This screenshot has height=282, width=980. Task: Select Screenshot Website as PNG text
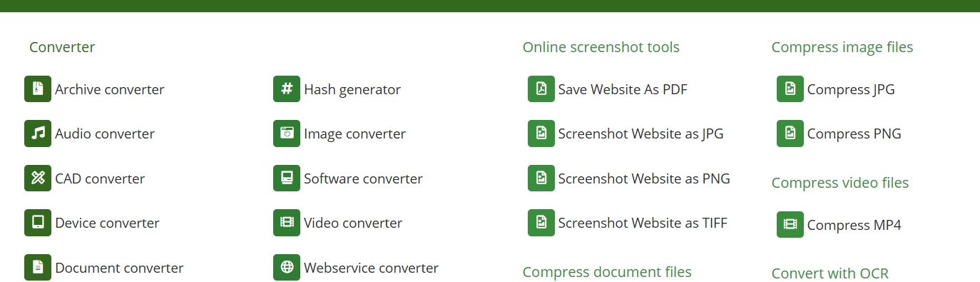(644, 178)
